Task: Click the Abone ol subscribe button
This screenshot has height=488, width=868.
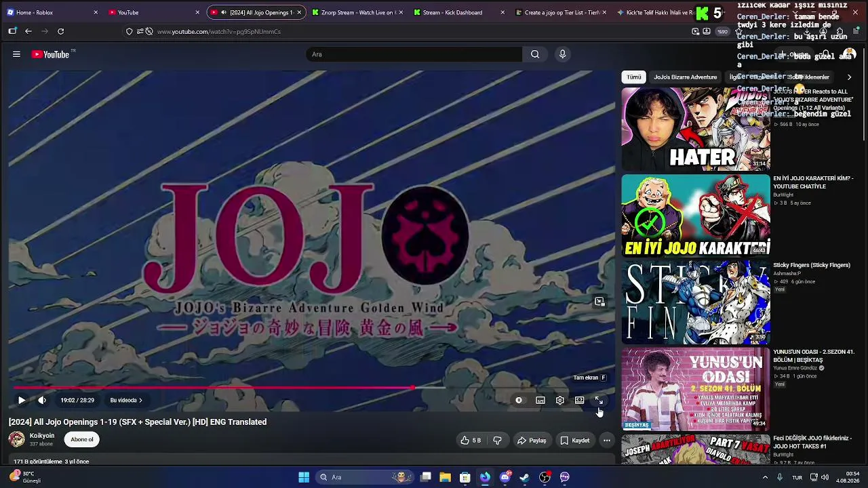Action: pyautogui.click(x=82, y=440)
